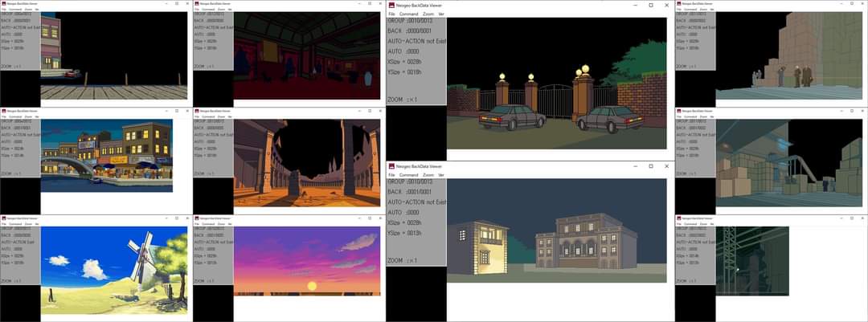The height and width of the screenshot is (322, 868).
Task: Click the app icon of the windmill window
Action: click(3, 218)
